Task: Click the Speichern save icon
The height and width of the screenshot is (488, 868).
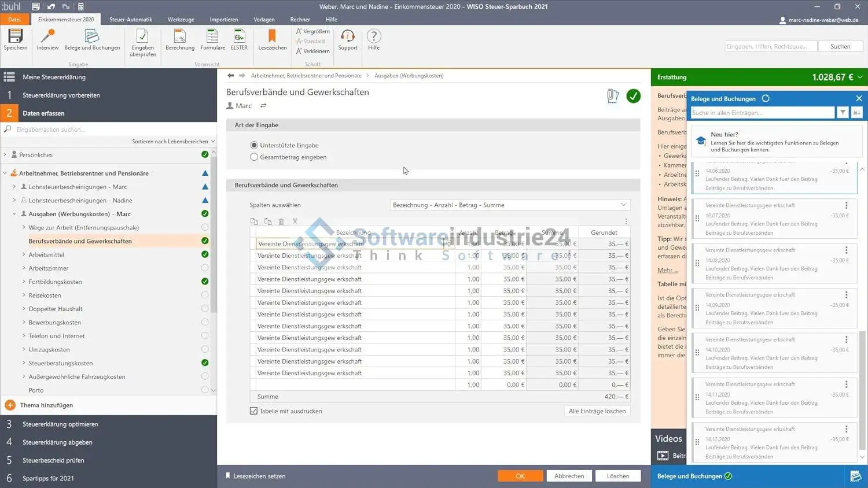Action: 15,37
